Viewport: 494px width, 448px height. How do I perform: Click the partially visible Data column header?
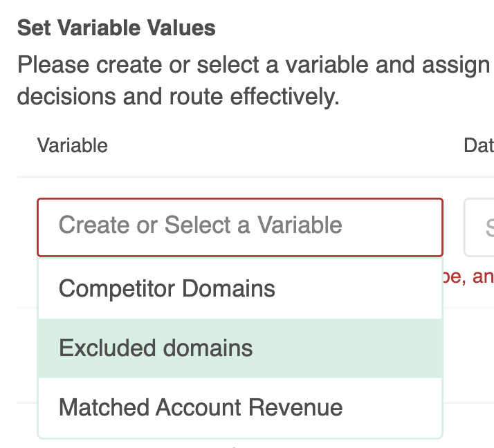[479, 145]
